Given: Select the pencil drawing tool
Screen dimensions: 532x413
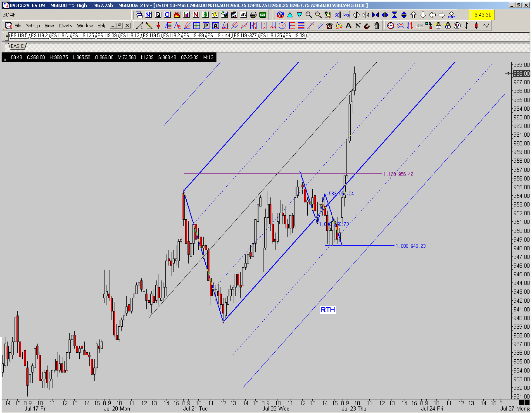Looking at the screenshot, I should point(149,26).
